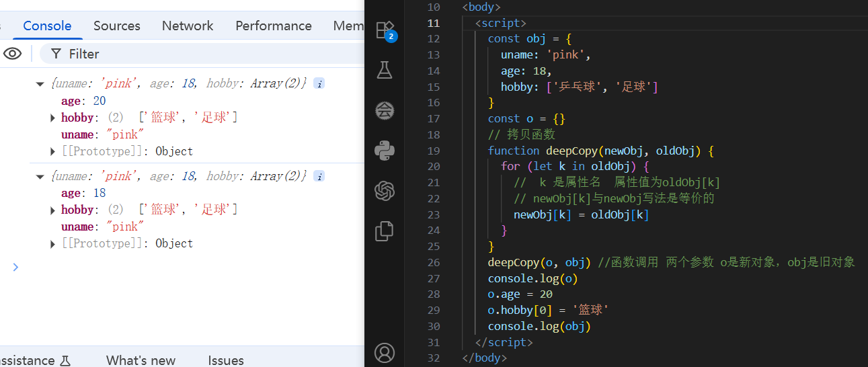Open the Testing flask icon
Viewport: 868px width, 367px height.
pos(385,70)
